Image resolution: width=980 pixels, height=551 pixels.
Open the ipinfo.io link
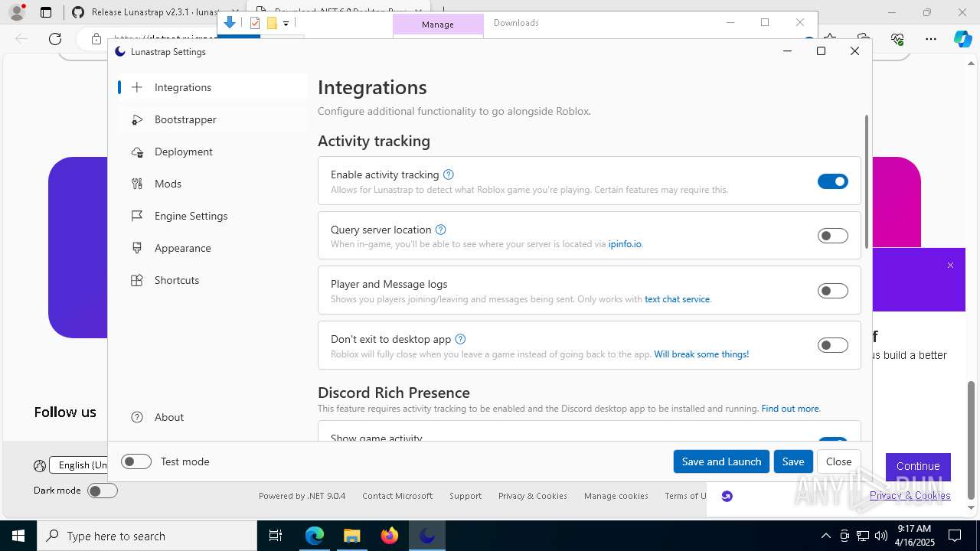point(625,244)
